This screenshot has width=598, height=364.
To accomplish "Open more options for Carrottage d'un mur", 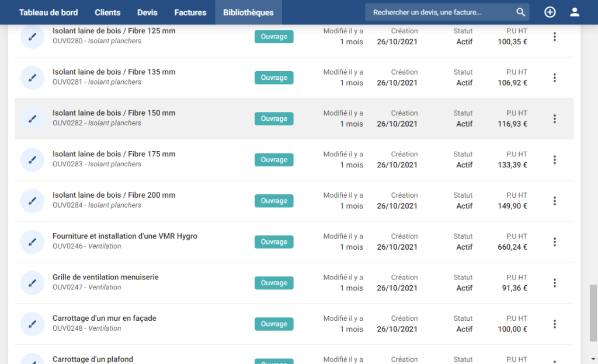I will pos(554,324).
